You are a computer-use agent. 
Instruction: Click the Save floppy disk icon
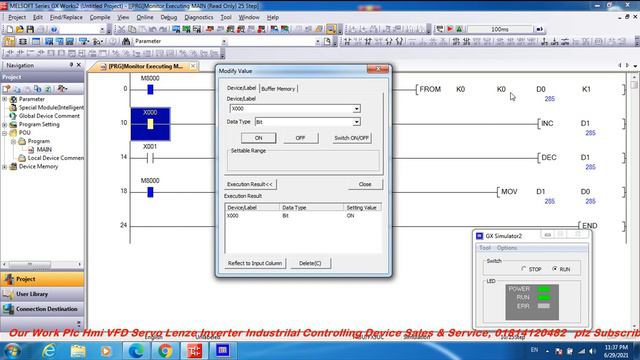(x=30, y=29)
